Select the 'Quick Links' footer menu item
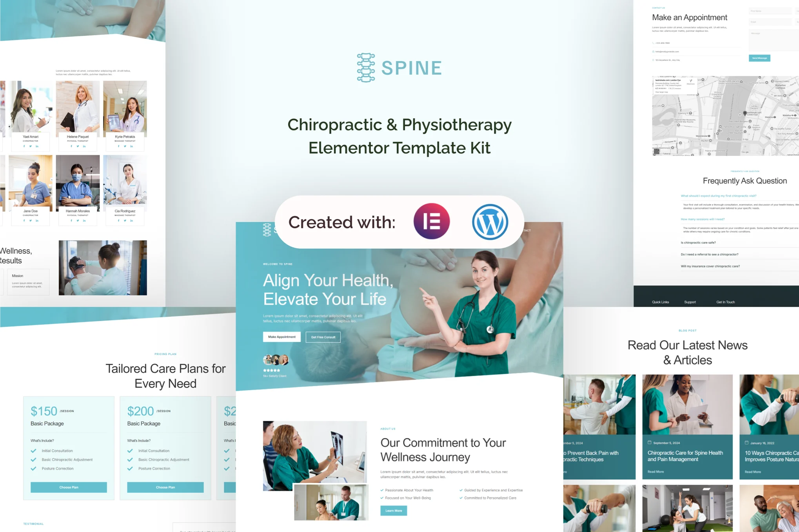Viewport: 799px width, 532px height. click(x=661, y=302)
